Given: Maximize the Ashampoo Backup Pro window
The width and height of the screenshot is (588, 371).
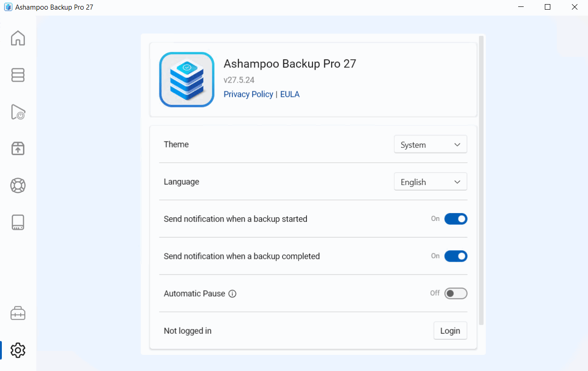Looking at the screenshot, I should click(548, 7).
